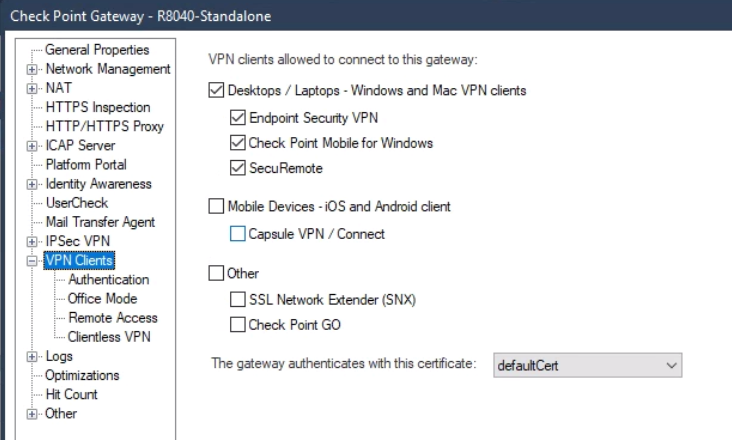This screenshot has height=440, width=732.
Task: Open Hit Count settings
Action: (71, 394)
